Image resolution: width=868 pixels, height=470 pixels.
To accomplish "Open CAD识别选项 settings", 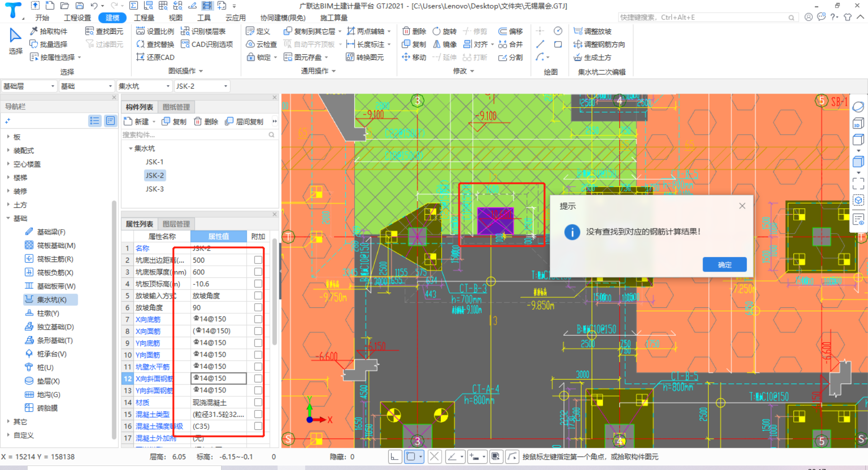I will [207, 44].
